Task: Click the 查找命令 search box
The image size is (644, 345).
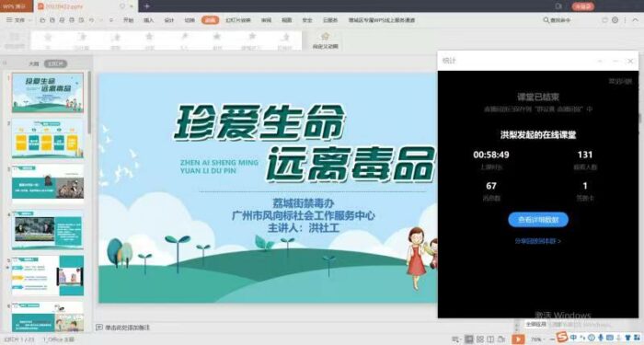Action: [x=557, y=19]
